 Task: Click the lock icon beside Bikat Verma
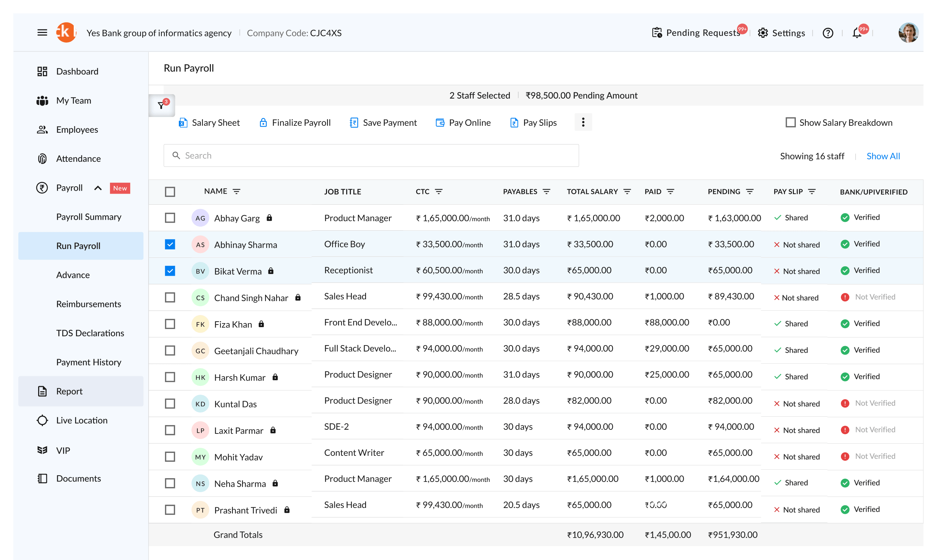coord(271,271)
